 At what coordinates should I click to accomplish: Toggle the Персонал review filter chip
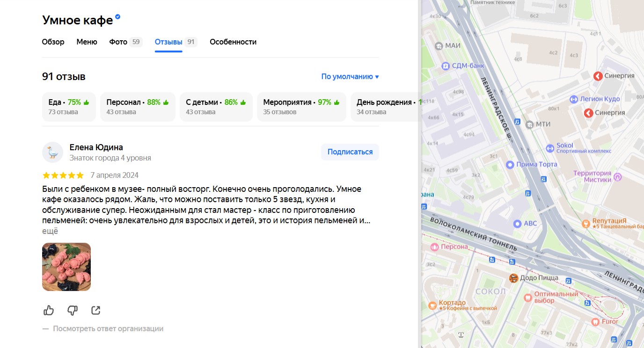pyautogui.click(x=138, y=107)
